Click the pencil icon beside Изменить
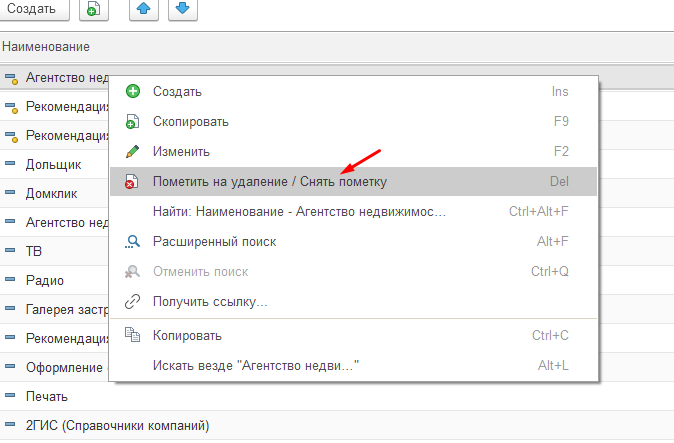This screenshot has height=443, width=674. 132,151
